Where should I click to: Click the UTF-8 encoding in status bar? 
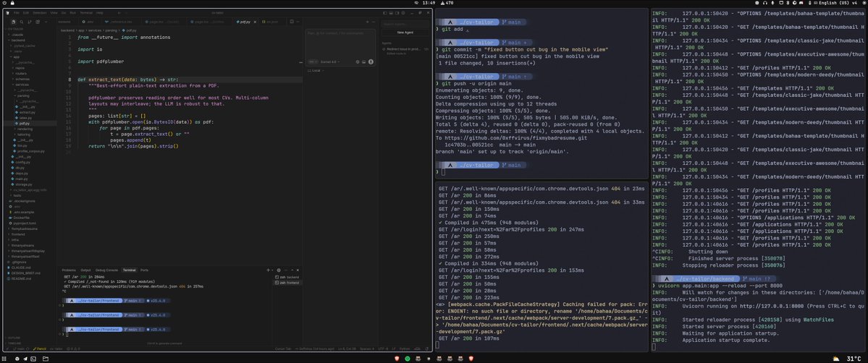382,349
